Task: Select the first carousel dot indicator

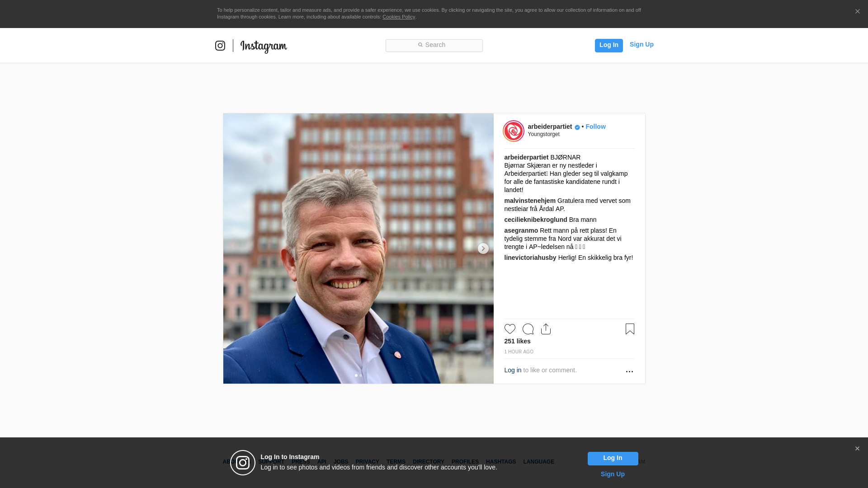Action: (x=356, y=375)
